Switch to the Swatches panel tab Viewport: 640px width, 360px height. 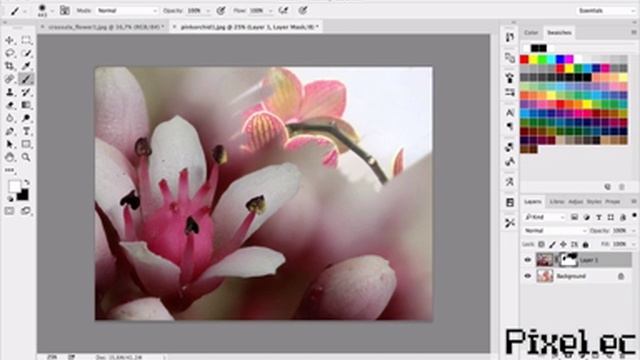coord(559,33)
